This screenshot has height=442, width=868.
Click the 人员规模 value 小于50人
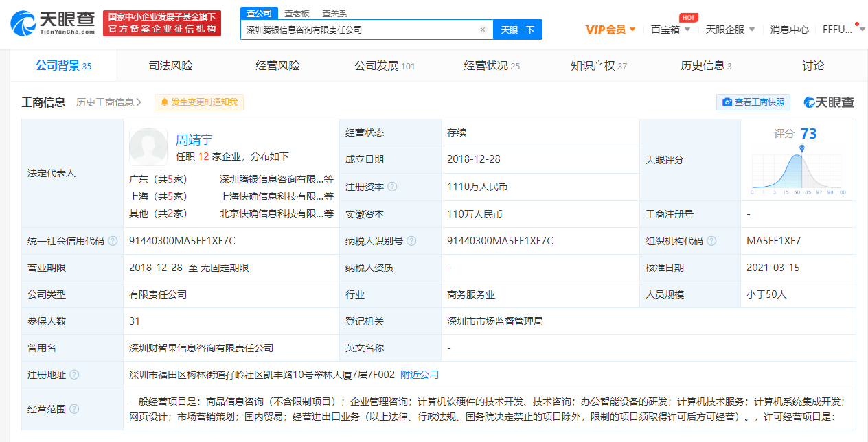[766, 294]
